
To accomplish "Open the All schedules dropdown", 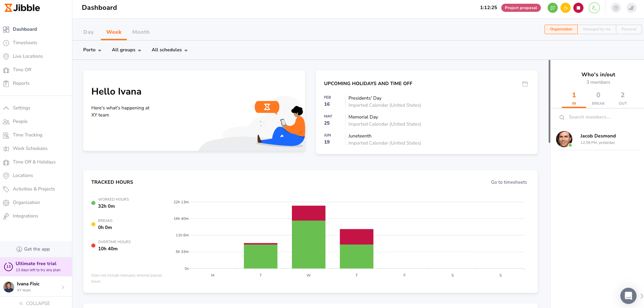I will click(169, 50).
